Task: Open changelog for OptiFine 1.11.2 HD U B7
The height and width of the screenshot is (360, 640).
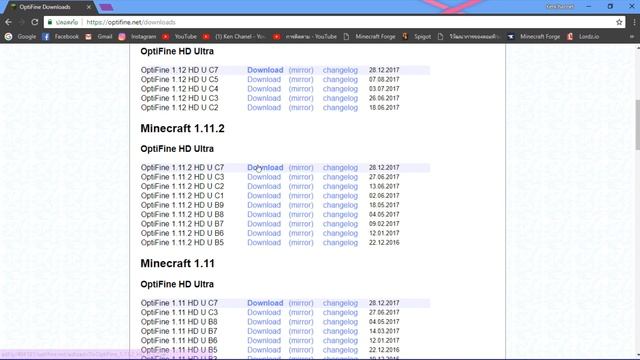Action: click(340, 224)
